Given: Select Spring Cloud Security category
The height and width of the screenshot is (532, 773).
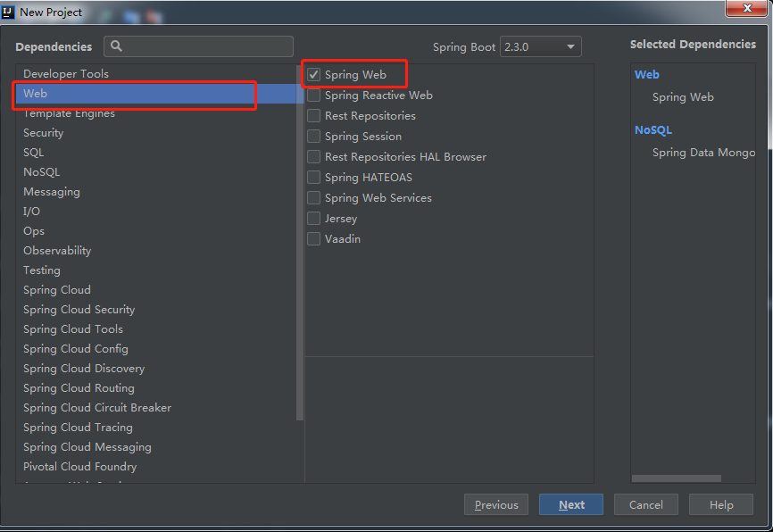Looking at the screenshot, I should click(x=156, y=310).
